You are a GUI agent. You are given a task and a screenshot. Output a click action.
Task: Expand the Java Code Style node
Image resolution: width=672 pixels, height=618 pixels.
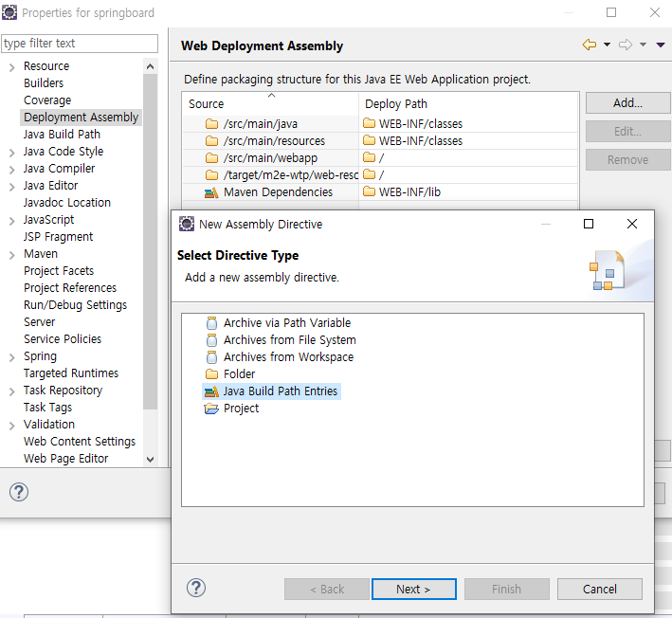coord(12,153)
